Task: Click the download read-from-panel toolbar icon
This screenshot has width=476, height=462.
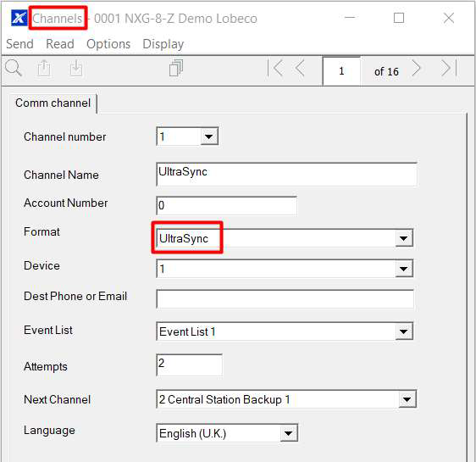Action: tap(75, 68)
